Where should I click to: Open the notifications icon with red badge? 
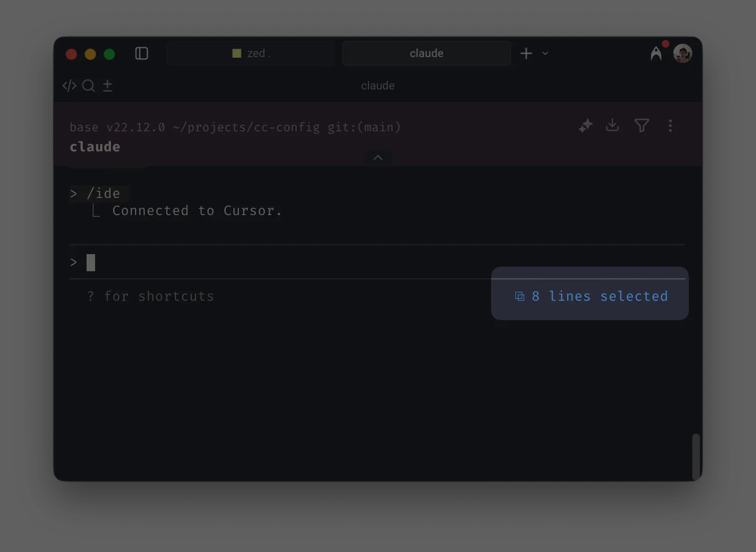point(657,53)
